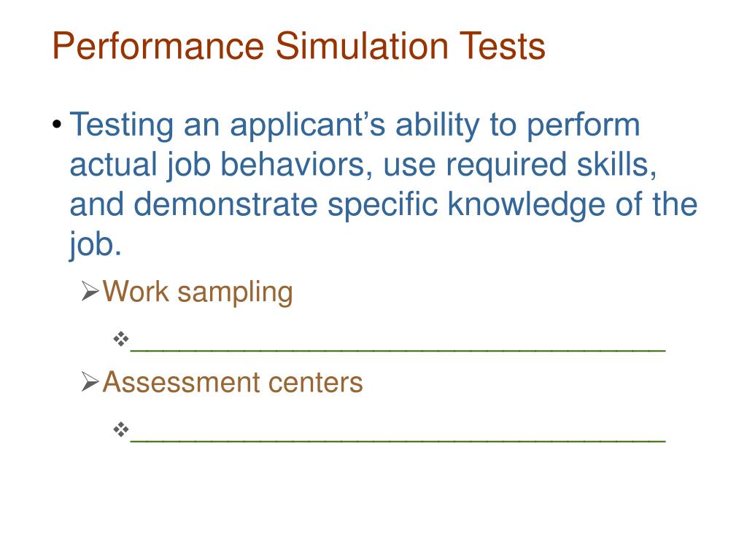
Task: Click the arrow bullet beside Assessment centers
Action: pos(89,382)
